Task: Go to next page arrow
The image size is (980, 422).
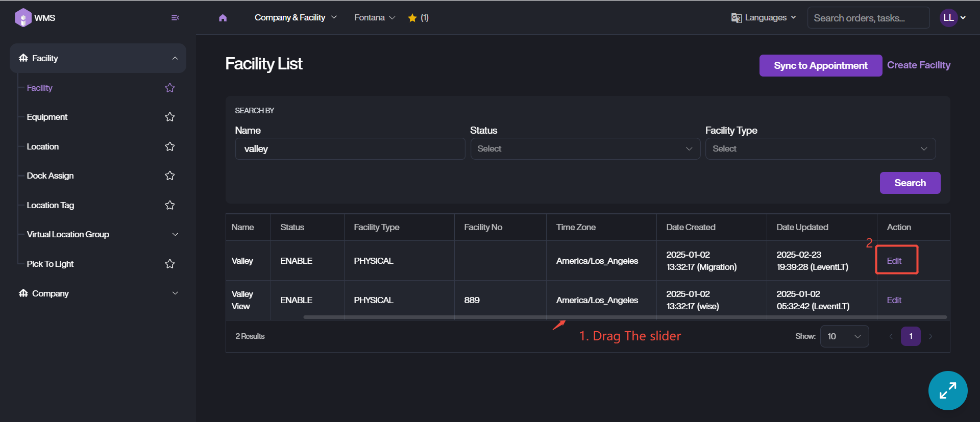Action: 930,336
